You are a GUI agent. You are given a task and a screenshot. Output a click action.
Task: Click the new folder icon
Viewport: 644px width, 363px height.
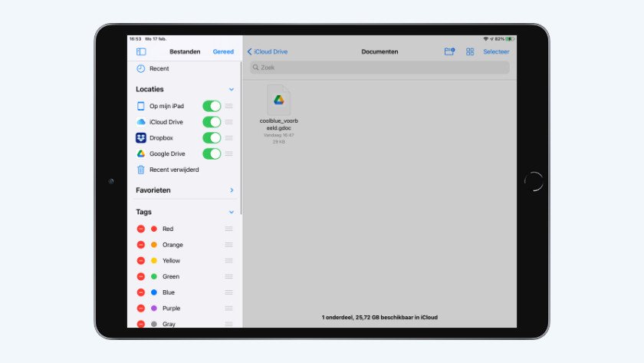click(449, 51)
